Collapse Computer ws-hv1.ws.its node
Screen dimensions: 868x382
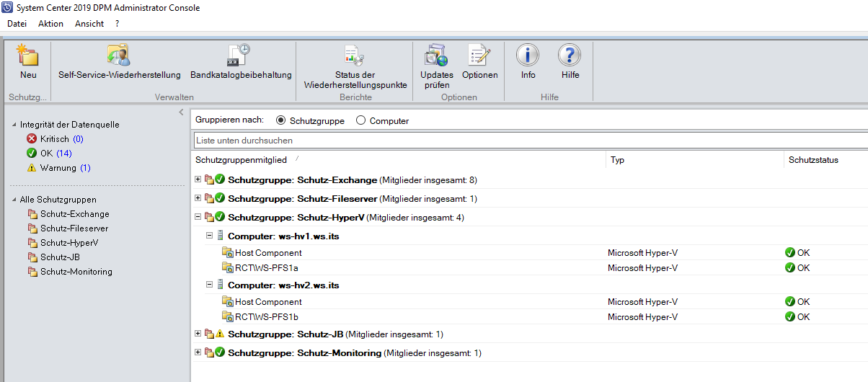210,235
